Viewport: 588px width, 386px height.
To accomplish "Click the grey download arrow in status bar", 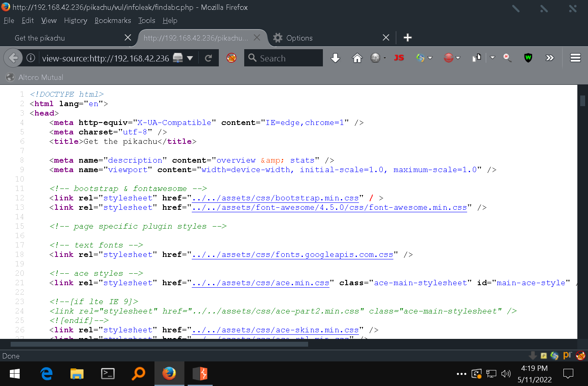I will pos(533,355).
